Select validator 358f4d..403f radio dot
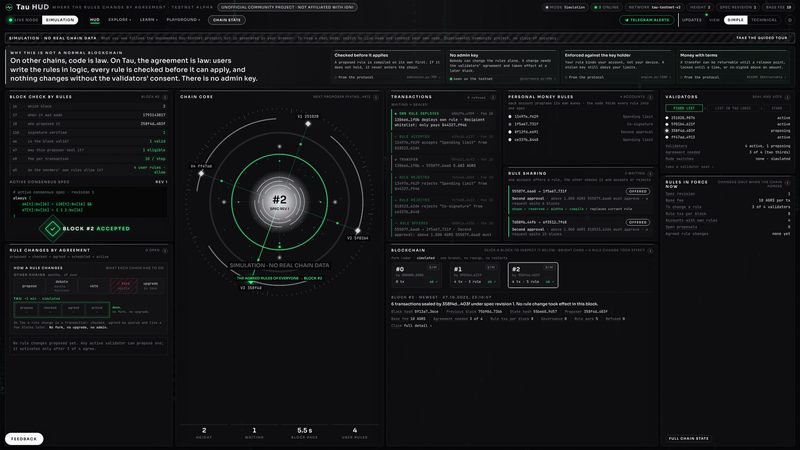 point(667,131)
